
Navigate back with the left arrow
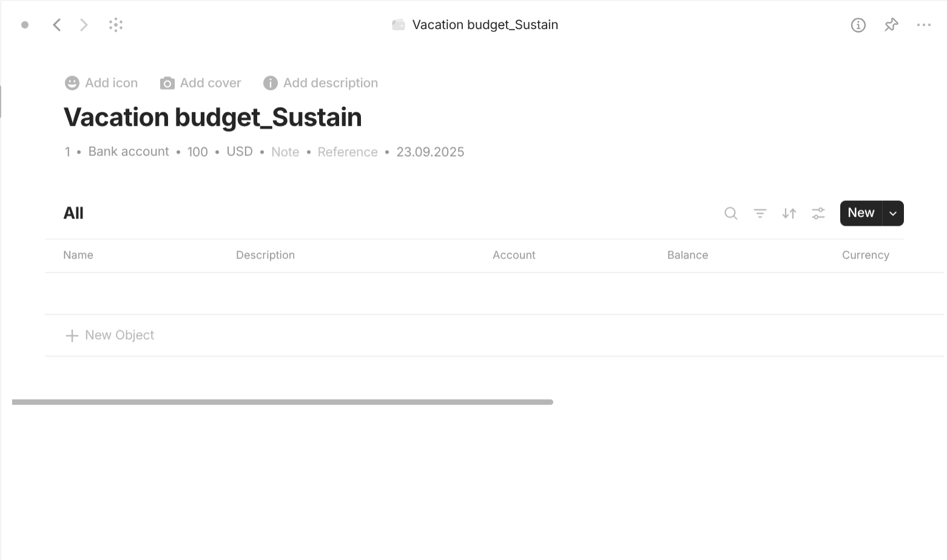pyautogui.click(x=56, y=25)
